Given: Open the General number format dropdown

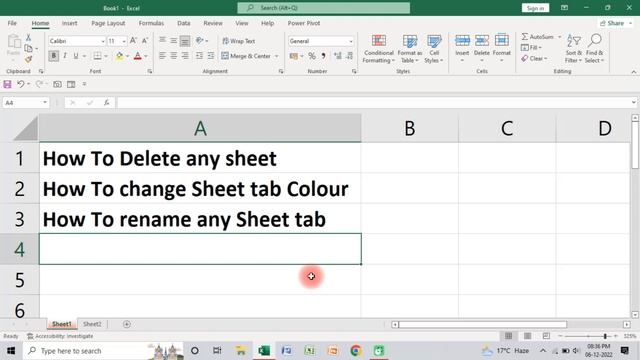Looking at the screenshot, I should click(x=351, y=41).
